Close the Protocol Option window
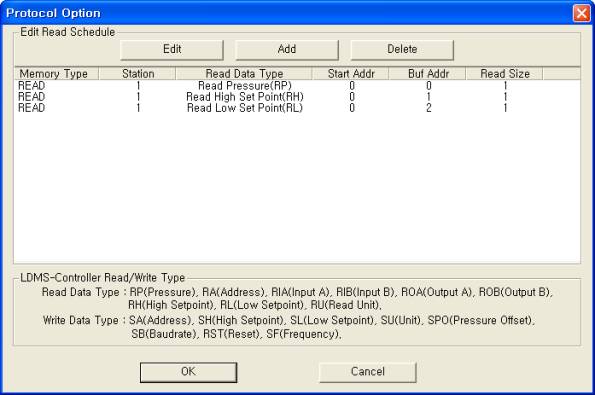This screenshot has width=595, height=395. (582, 13)
